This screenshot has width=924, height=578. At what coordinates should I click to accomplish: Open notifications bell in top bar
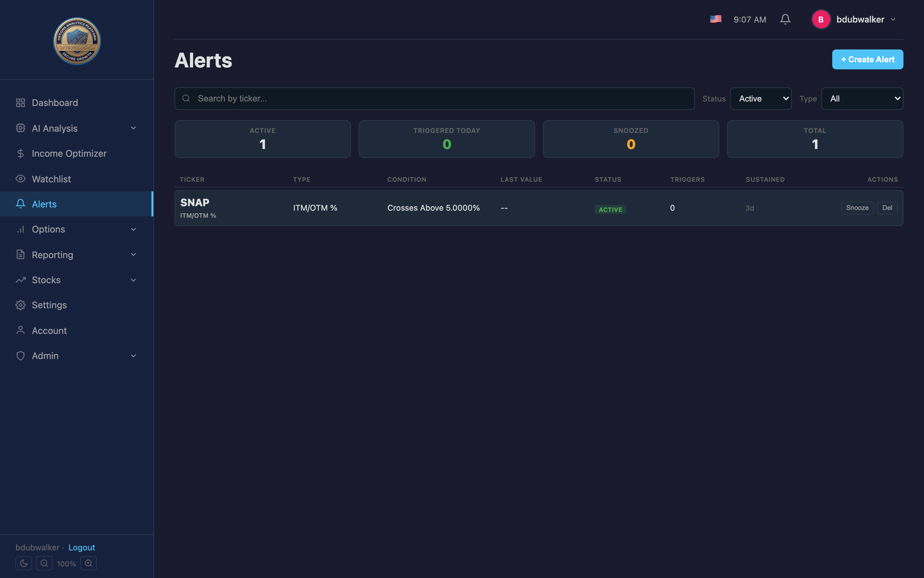pos(785,19)
